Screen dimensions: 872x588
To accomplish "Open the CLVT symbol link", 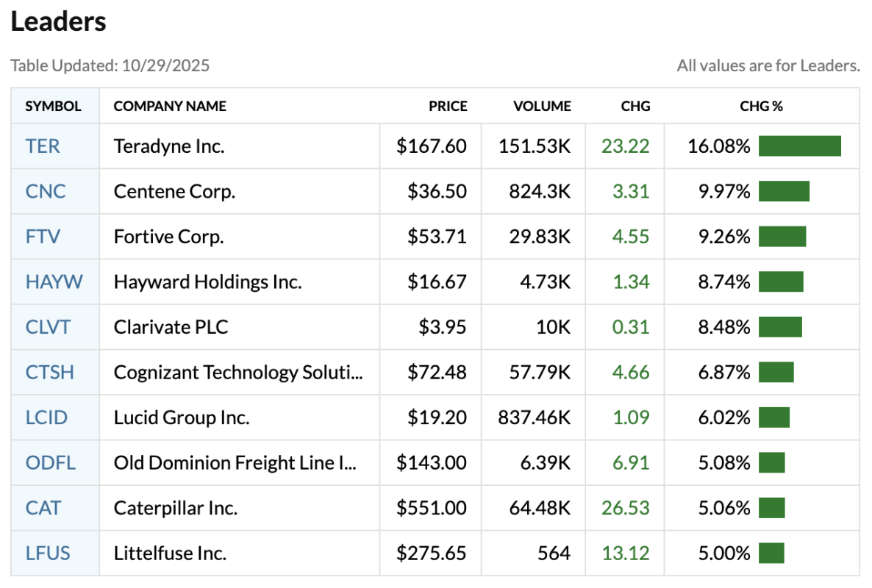I will [49, 327].
